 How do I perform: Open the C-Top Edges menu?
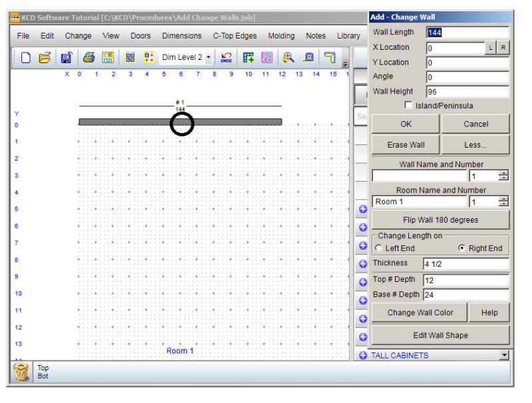coord(235,36)
